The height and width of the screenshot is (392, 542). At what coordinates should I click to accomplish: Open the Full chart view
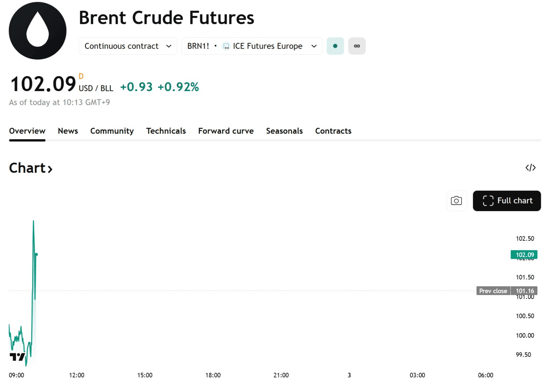pos(507,201)
